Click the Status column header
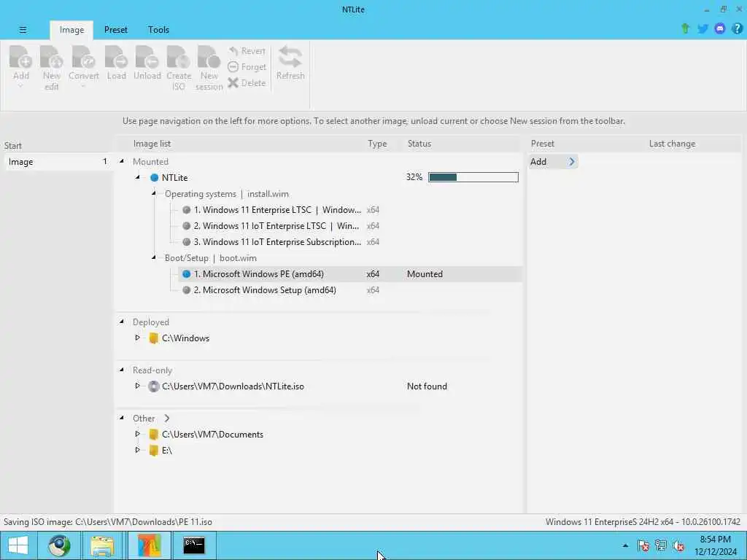The height and width of the screenshot is (560, 747). [419, 144]
